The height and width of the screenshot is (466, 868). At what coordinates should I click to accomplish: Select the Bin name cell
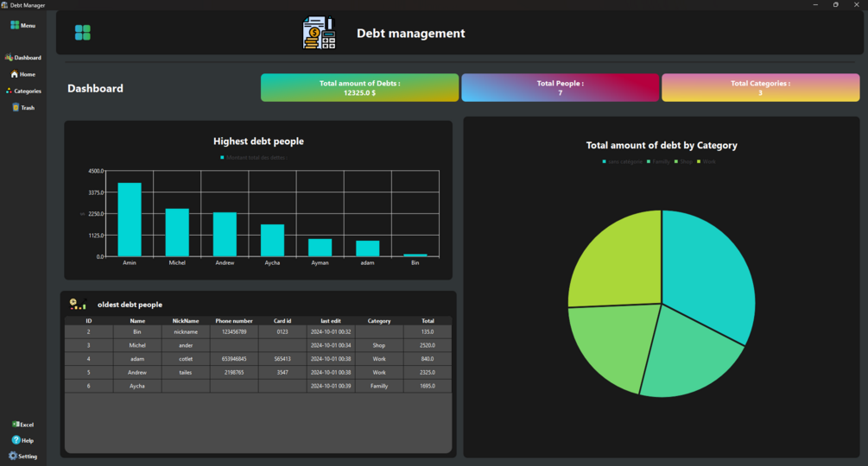click(x=137, y=331)
